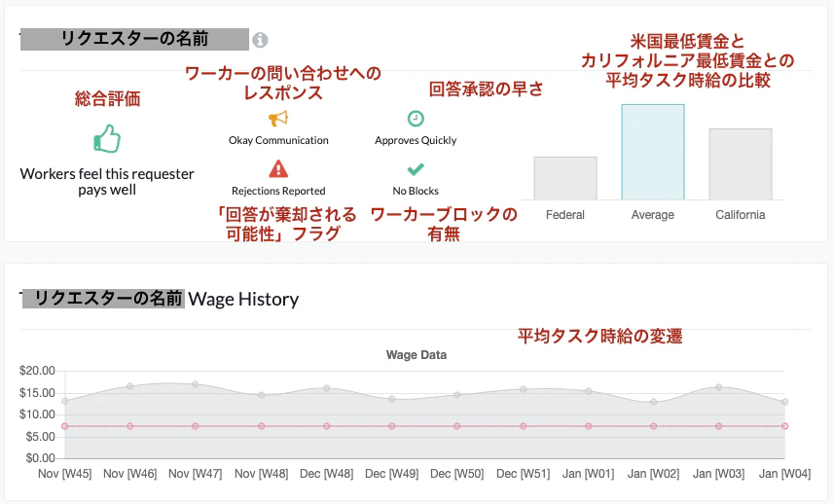Click the red baseline point at Nov [W47]
833x504 pixels.
(195, 426)
